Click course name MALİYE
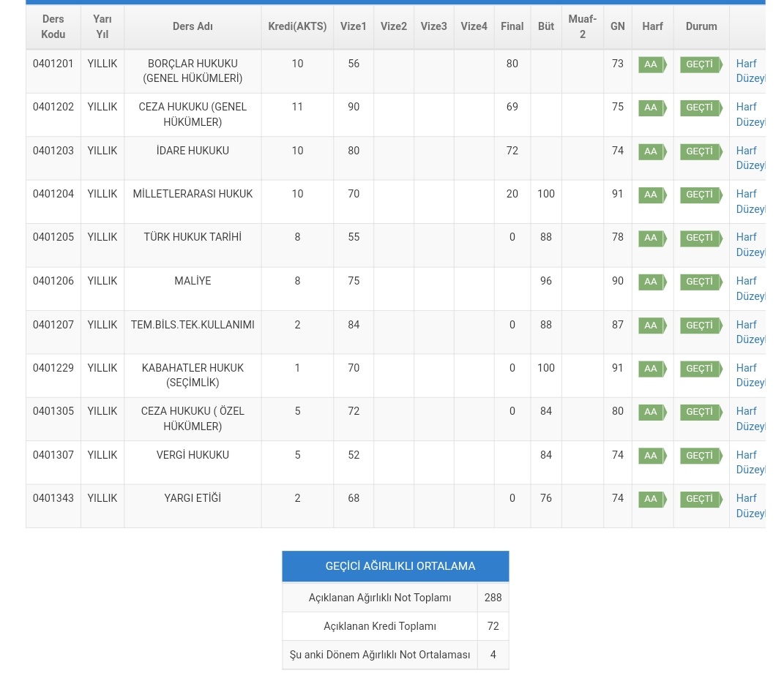The height and width of the screenshot is (673, 784). (x=193, y=281)
